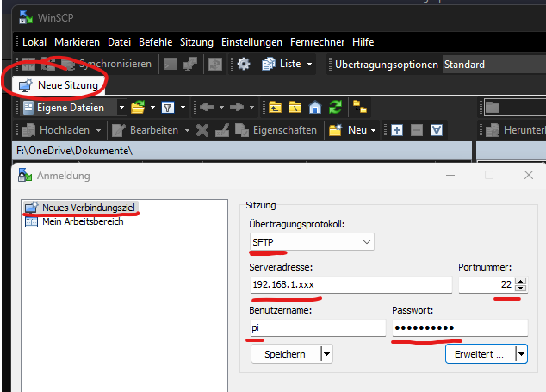The image size is (546, 392).
Task: Click the forward navigation arrow
Action: (237, 108)
